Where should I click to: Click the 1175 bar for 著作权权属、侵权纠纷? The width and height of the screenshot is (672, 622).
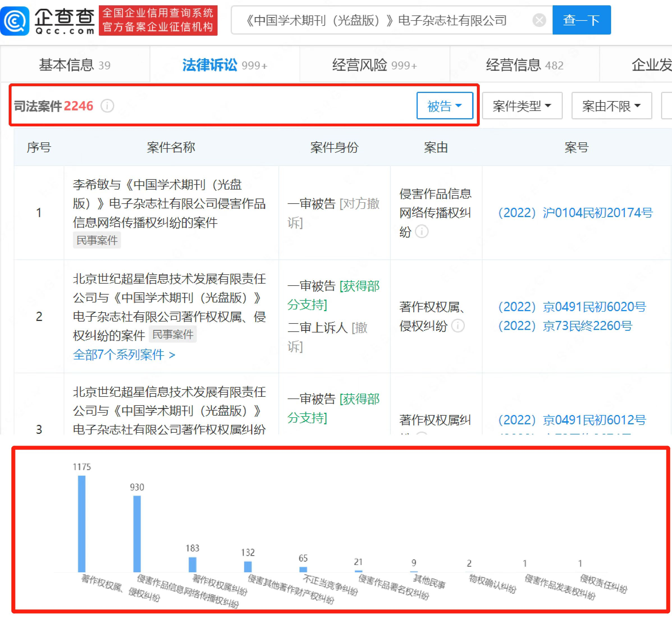82,523
